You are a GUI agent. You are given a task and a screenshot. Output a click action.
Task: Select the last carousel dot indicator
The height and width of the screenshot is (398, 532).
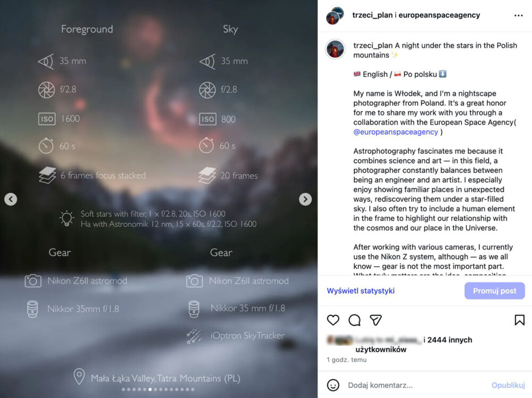[x=193, y=389]
